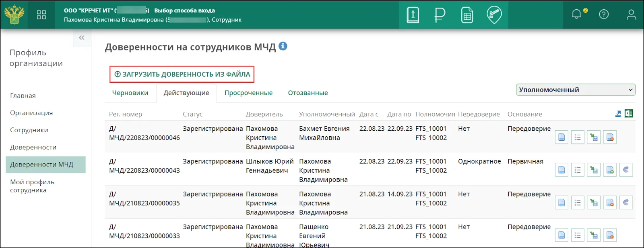Click the ruble payments icon in header
The width and height of the screenshot is (644, 248).
440,15
